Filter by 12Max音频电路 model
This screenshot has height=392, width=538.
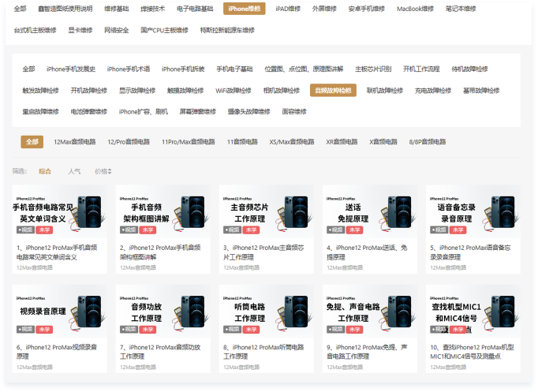[75, 142]
